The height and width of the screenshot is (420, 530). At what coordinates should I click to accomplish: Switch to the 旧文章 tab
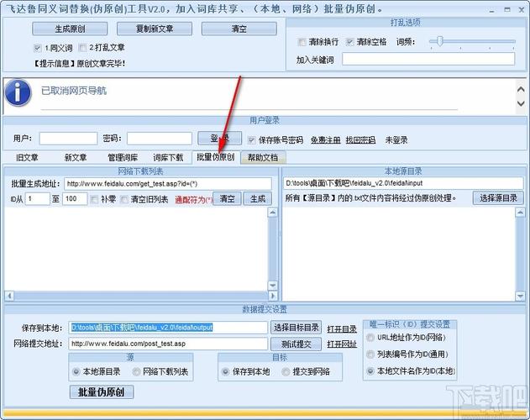pos(27,158)
